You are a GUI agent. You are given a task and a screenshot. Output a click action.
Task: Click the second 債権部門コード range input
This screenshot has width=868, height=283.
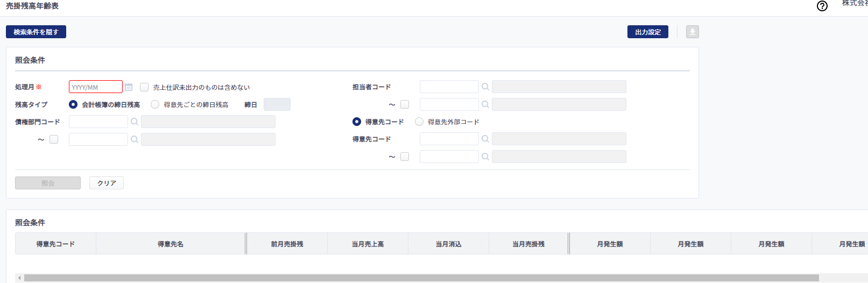tap(98, 139)
